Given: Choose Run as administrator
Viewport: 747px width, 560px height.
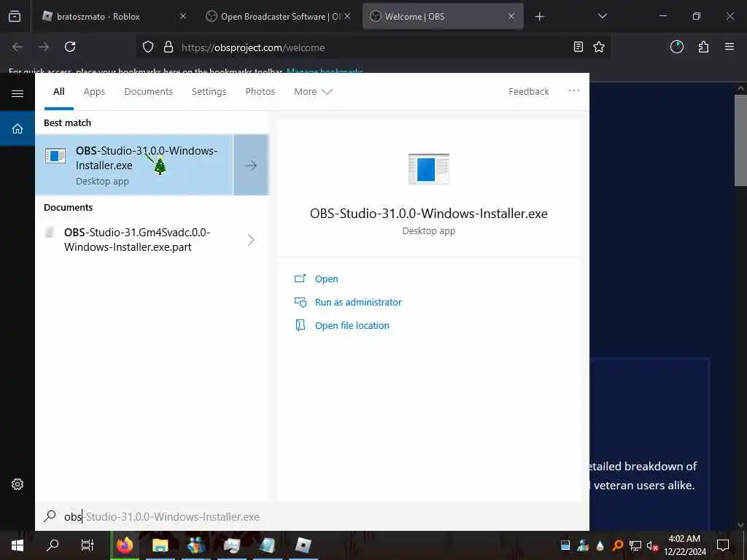Looking at the screenshot, I should pos(357,303).
